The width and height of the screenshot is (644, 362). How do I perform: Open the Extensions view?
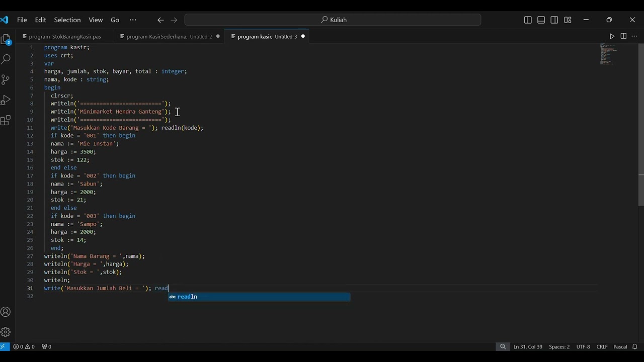pos(6,121)
